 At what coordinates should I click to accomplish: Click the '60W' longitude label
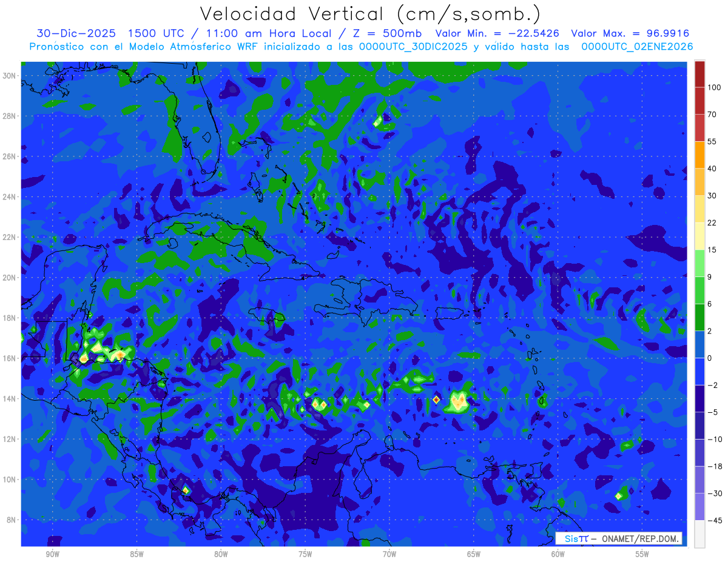558,554
